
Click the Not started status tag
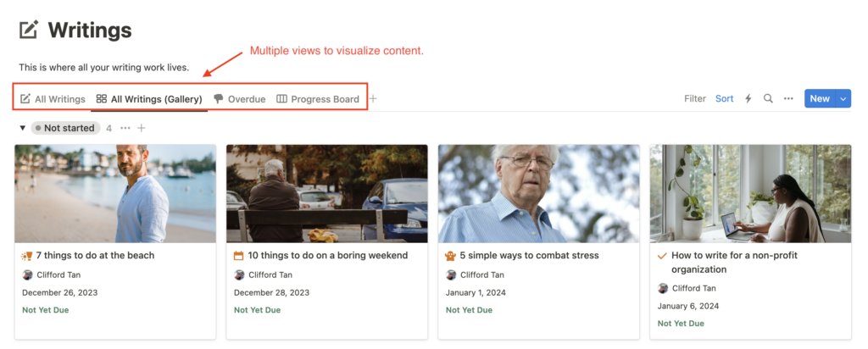65,128
